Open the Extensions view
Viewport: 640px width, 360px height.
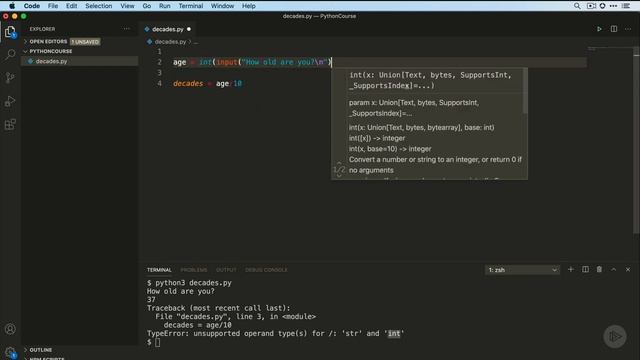point(10,124)
